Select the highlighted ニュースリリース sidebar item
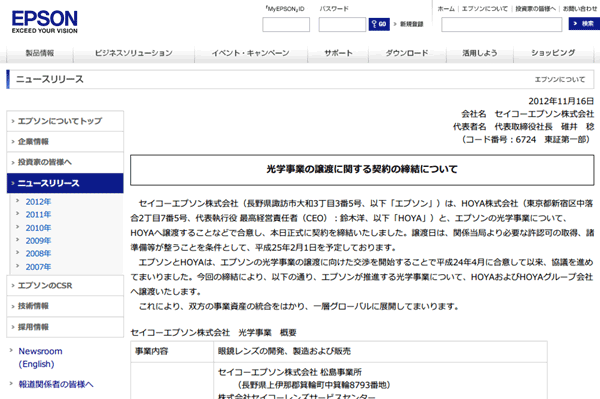This screenshot has width=600, height=399. pyautogui.click(x=65, y=183)
